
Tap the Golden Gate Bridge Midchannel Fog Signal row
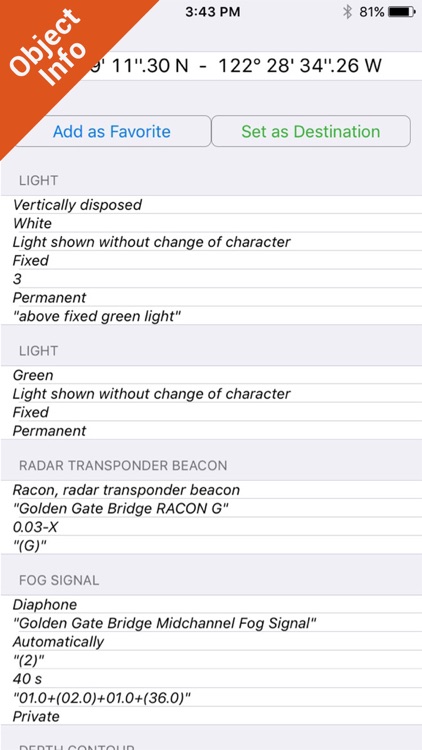pyautogui.click(x=211, y=623)
